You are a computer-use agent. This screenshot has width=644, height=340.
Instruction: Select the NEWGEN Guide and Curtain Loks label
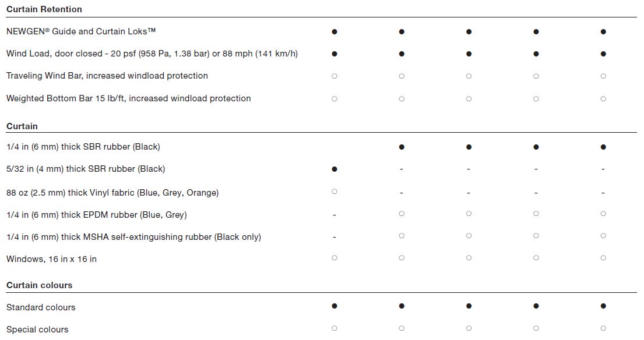(81, 31)
